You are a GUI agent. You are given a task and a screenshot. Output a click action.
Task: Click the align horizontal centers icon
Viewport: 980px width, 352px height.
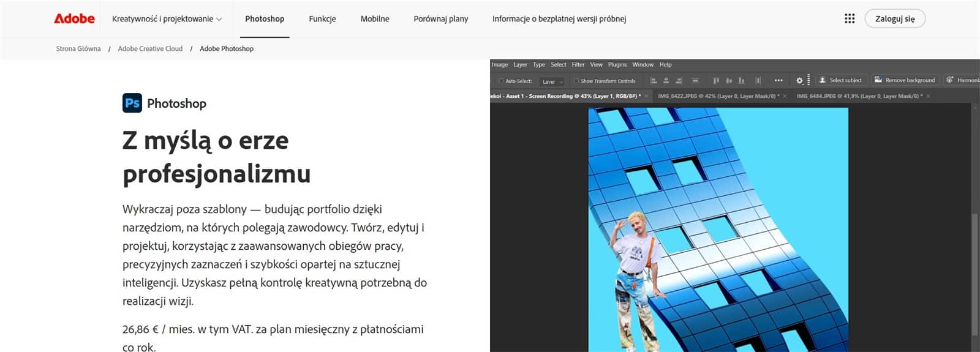pyautogui.click(x=666, y=80)
